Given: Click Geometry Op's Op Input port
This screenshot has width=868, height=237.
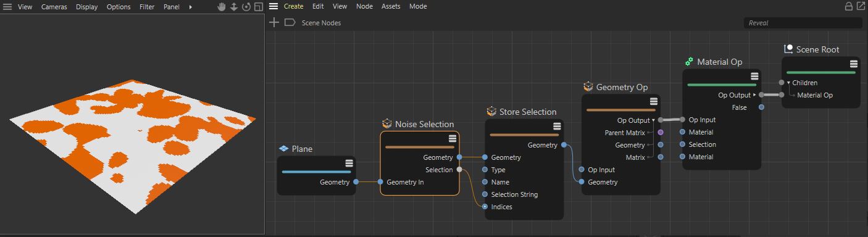Looking at the screenshot, I should pos(582,170).
